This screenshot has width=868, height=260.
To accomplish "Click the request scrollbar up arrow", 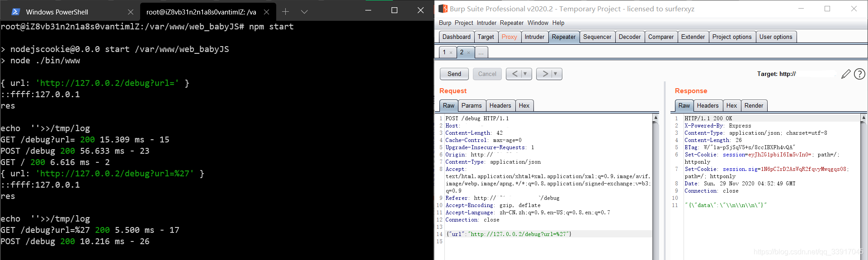I will tap(656, 118).
